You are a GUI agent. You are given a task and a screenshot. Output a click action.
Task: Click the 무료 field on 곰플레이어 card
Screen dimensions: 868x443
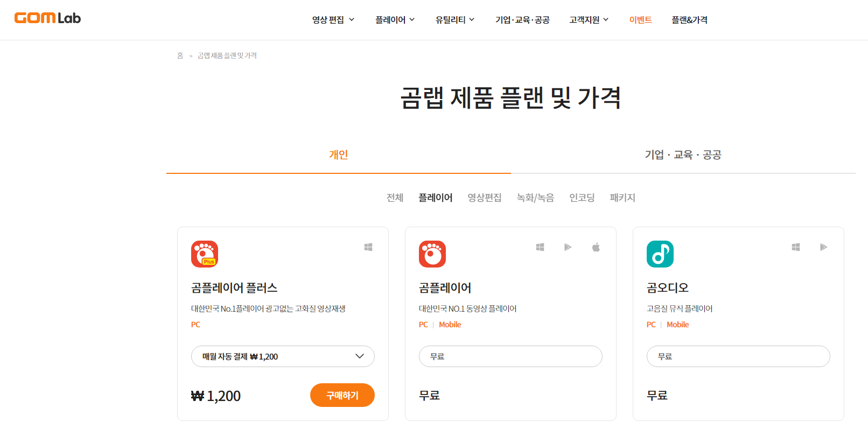pyautogui.click(x=510, y=356)
